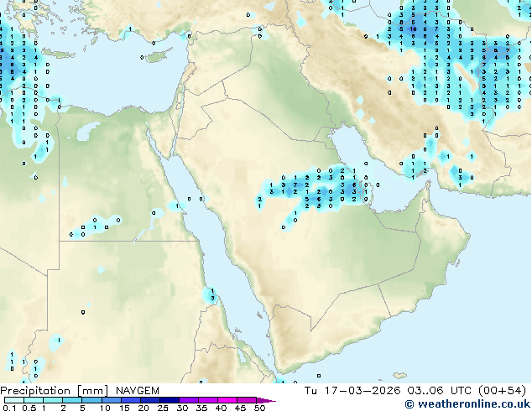Click the 'NAVGEM' model name
The width and height of the screenshot is (532, 411).
138,391
